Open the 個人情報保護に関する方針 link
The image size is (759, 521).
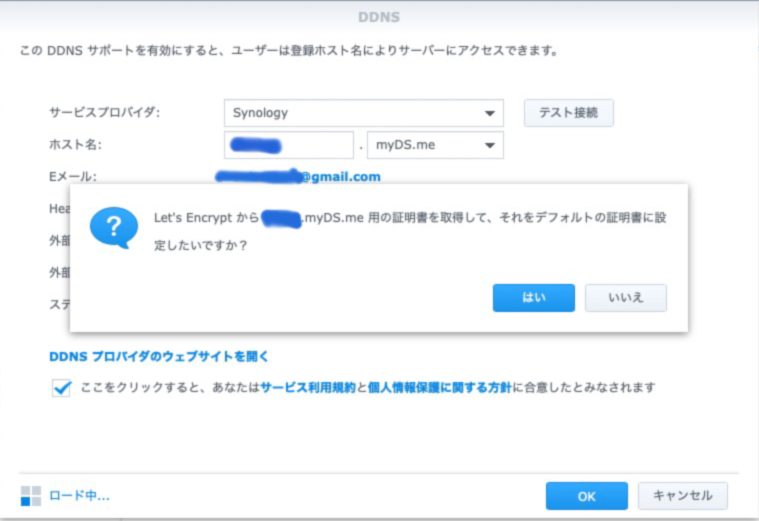tap(440, 387)
